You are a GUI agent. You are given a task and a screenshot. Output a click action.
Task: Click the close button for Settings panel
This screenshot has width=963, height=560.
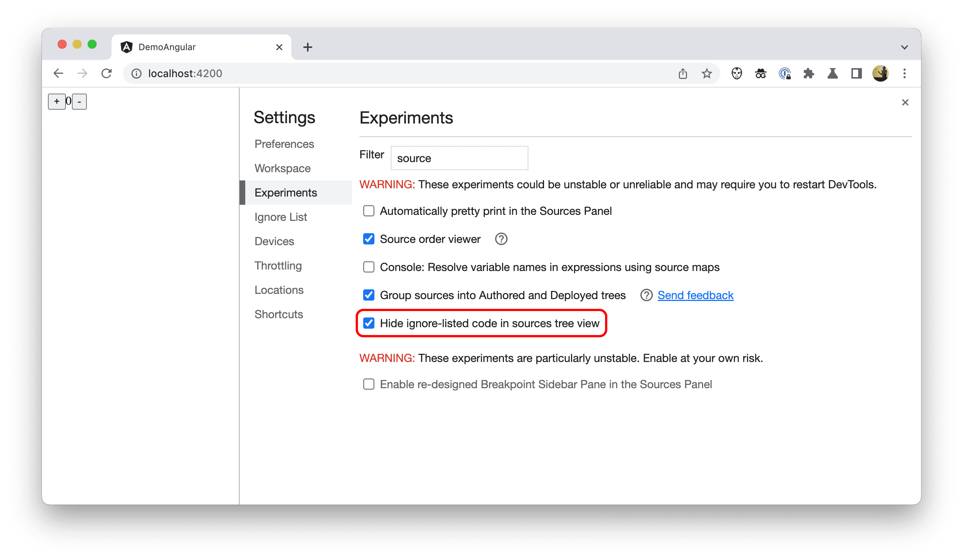click(x=905, y=102)
